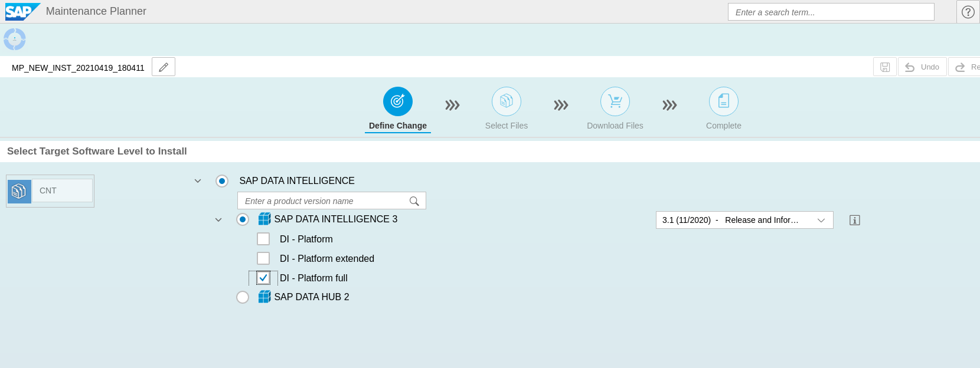Open the information icon beside release dropdown
980x368 pixels.
855,220
